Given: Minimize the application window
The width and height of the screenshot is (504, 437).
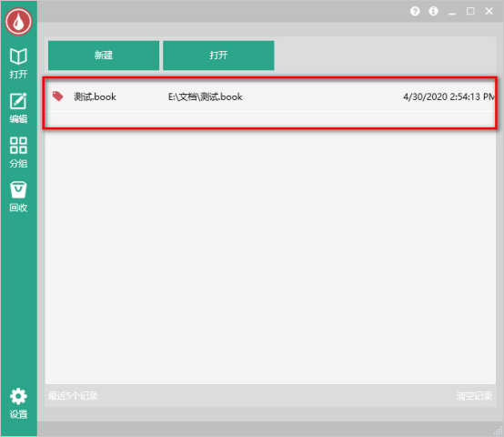Looking at the screenshot, I should (x=452, y=12).
